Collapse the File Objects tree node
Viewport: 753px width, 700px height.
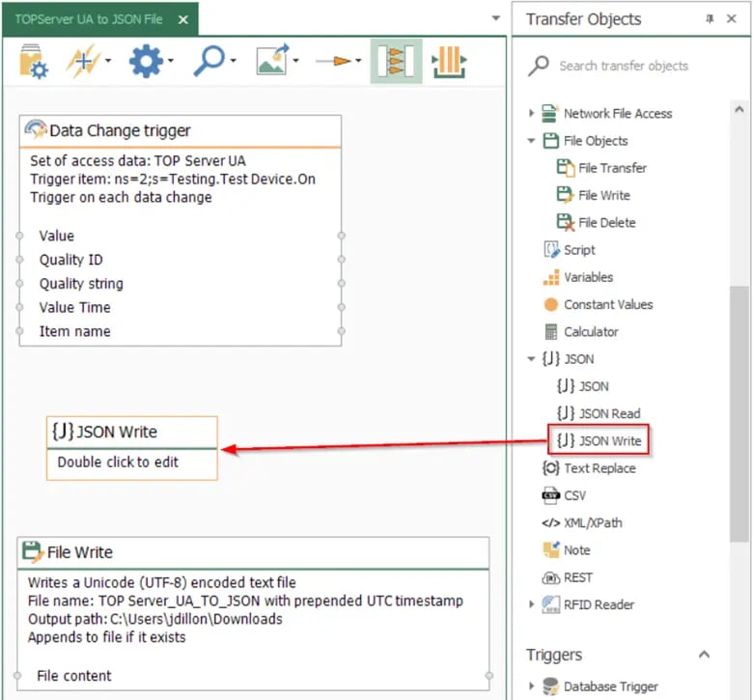tap(531, 141)
